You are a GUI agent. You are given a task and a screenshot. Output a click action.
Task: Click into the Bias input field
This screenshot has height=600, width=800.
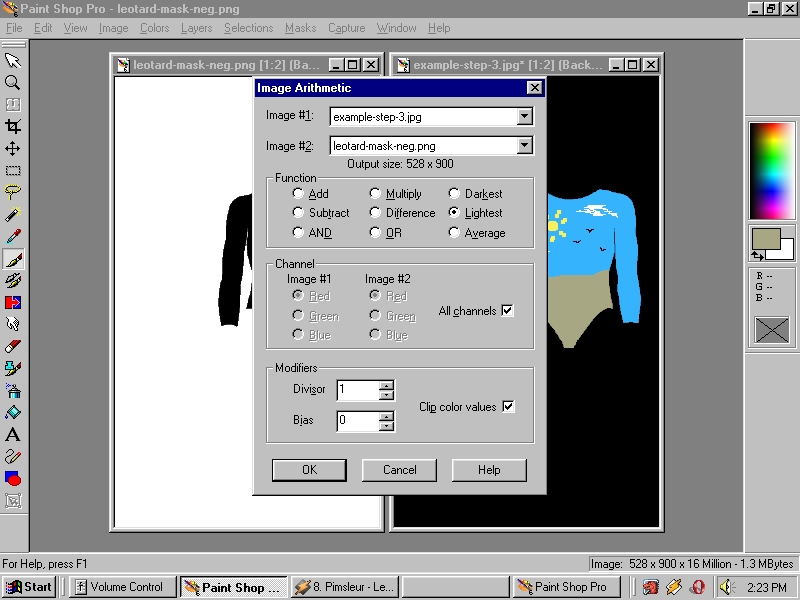359,421
